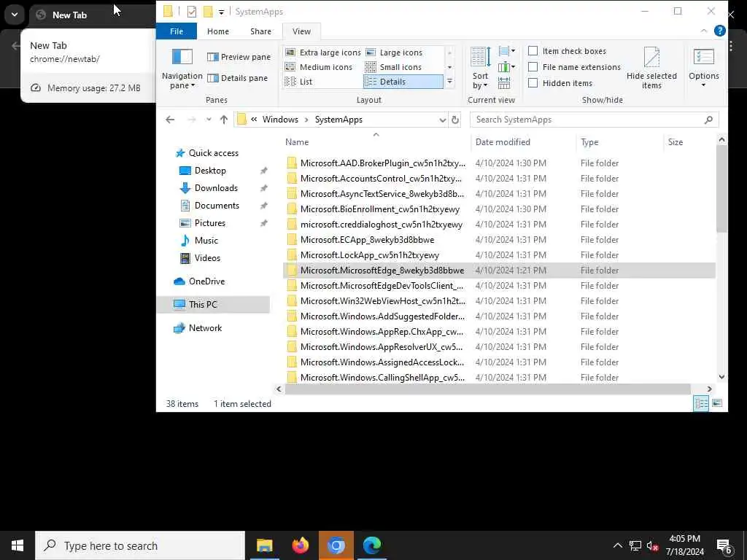Open the notification center

coord(724,545)
